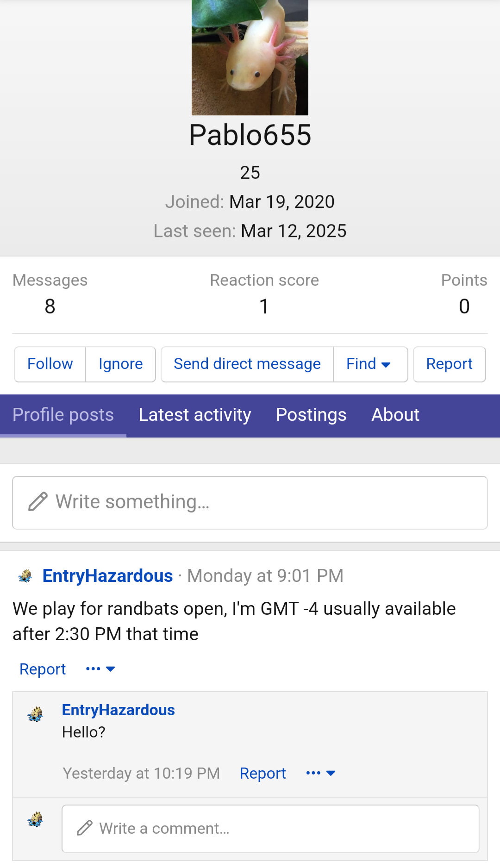Screen dimensions: 500x868
Task: Click the avatar beside Write a comment
Action: (x=35, y=819)
